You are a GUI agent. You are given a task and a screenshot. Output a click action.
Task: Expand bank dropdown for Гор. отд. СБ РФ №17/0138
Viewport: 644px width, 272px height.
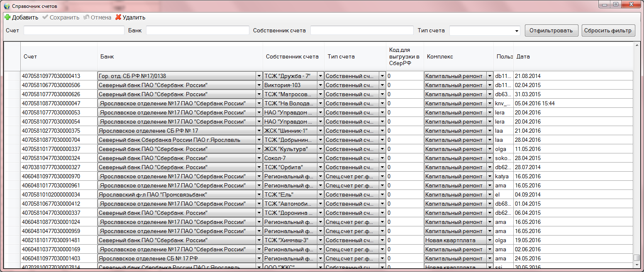point(259,76)
